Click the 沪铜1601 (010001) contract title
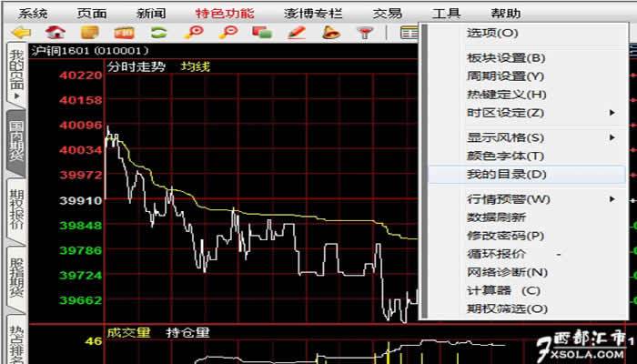 pos(90,51)
